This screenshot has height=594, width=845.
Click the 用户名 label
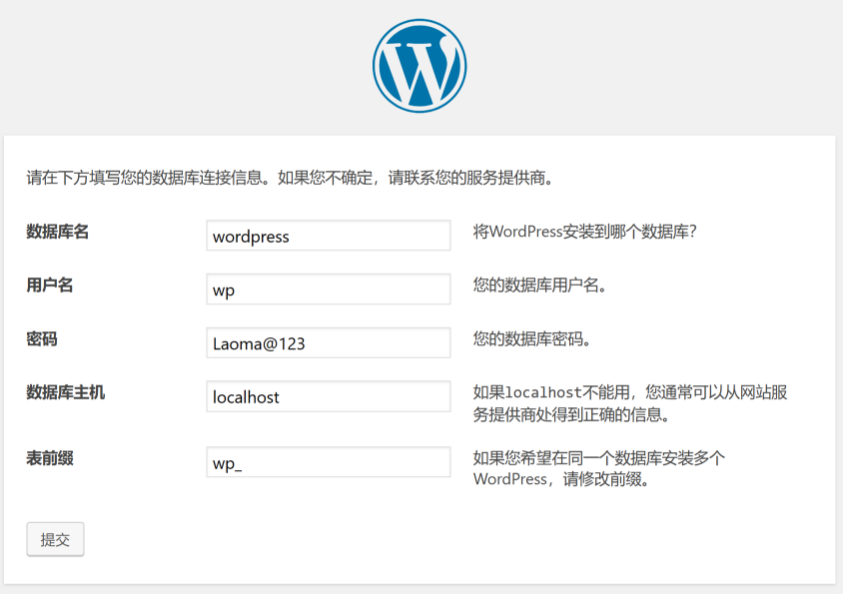(50, 285)
